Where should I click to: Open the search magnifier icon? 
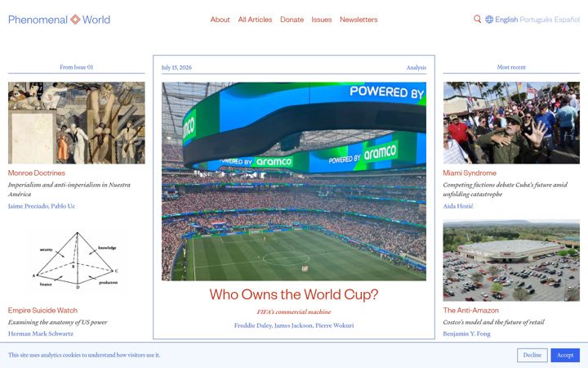click(x=477, y=19)
